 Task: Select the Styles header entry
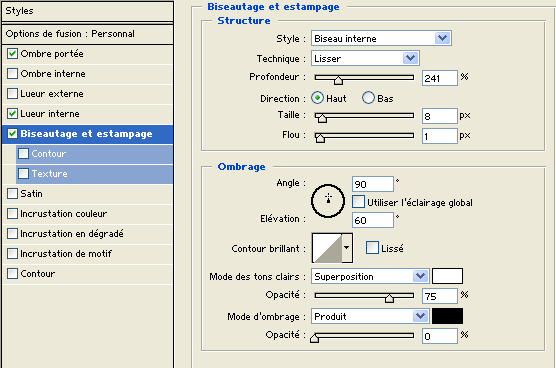88,11
